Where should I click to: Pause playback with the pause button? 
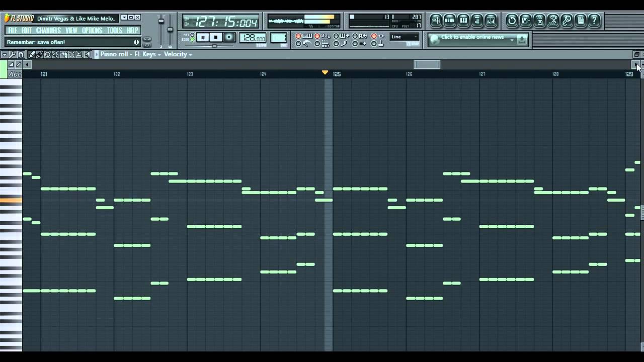pyautogui.click(x=203, y=37)
